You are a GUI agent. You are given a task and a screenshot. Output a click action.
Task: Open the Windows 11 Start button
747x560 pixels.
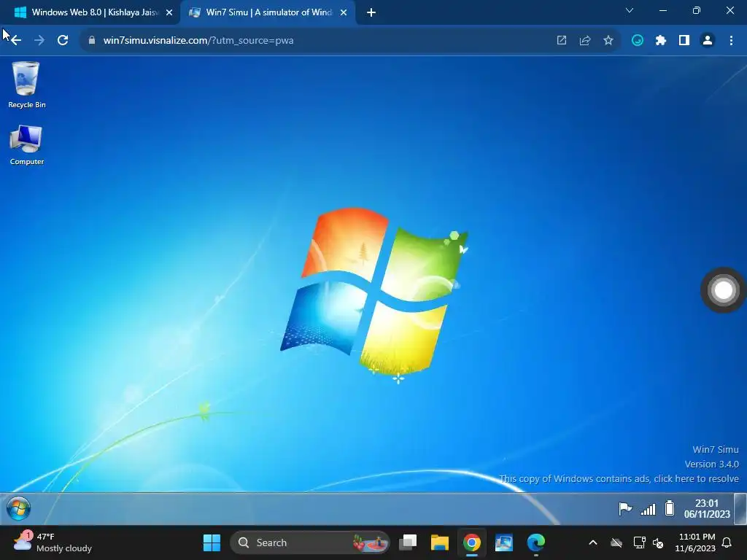[212, 542]
